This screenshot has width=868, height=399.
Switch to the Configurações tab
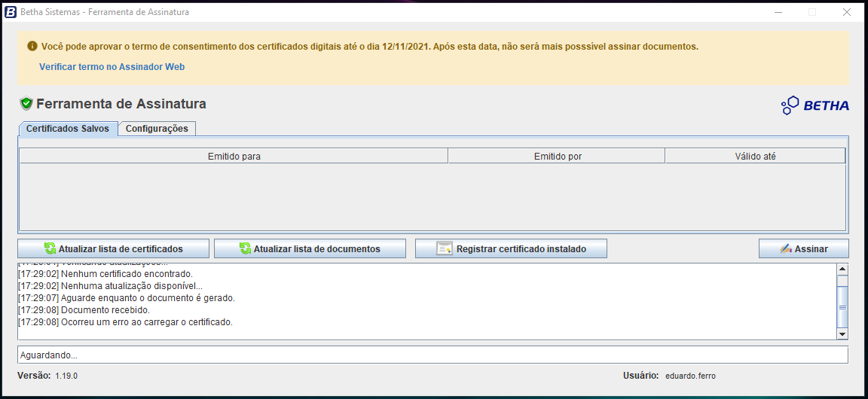157,129
